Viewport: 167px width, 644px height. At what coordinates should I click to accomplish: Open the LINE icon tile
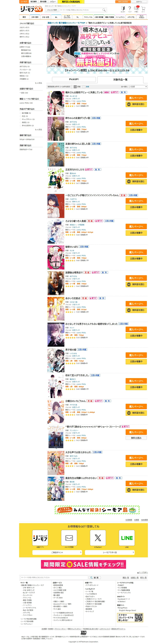(127, 537)
